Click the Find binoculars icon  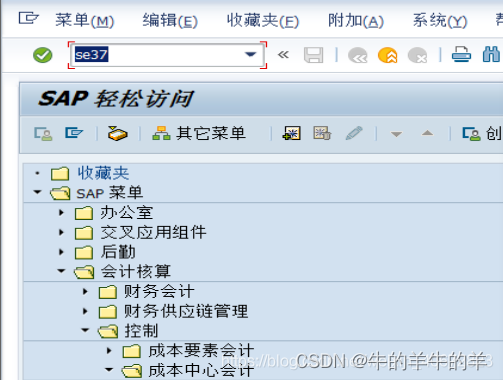coord(491,55)
